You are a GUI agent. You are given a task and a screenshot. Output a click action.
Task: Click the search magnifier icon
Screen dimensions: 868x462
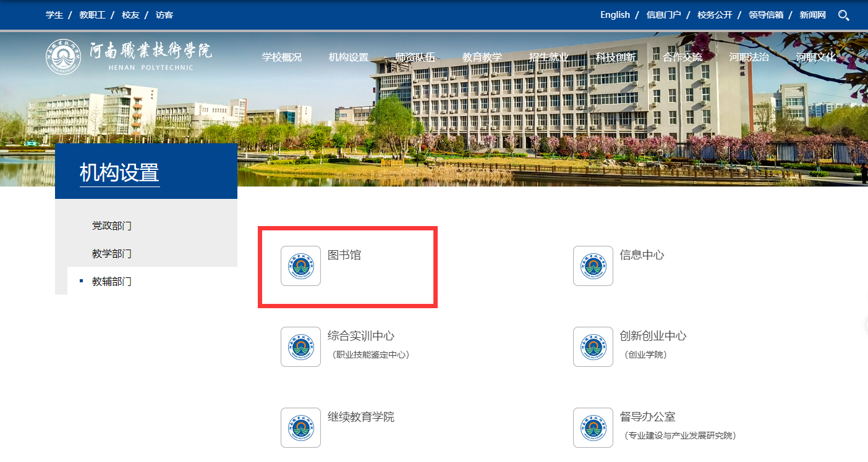click(x=843, y=15)
